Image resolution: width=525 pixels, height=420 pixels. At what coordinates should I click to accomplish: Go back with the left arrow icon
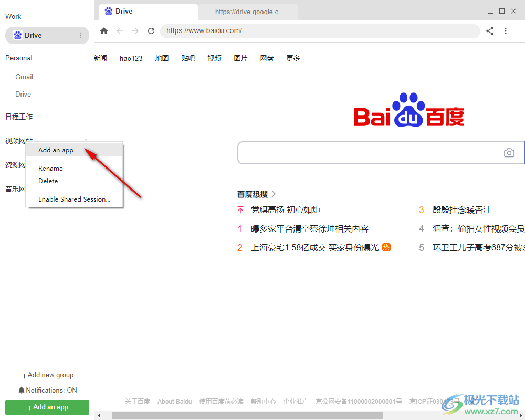(x=120, y=31)
